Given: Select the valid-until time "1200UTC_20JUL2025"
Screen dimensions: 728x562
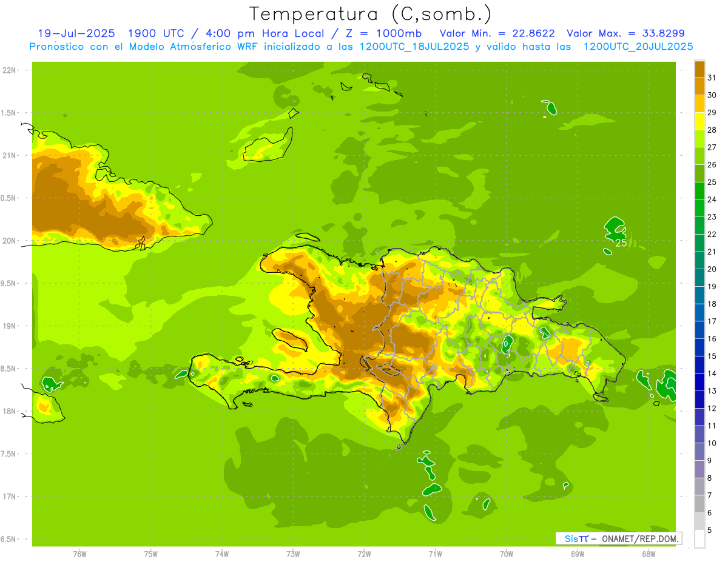Looking at the screenshot, I should pos(638,47).
